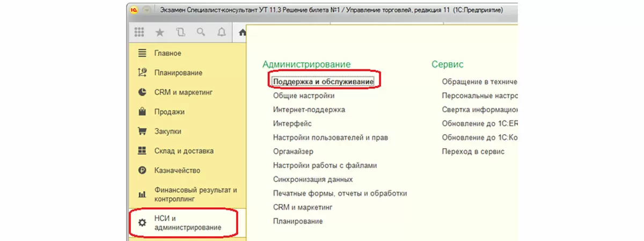Select НСИ и администрирование section
644x241 pixels.
[x=187, y=223]
